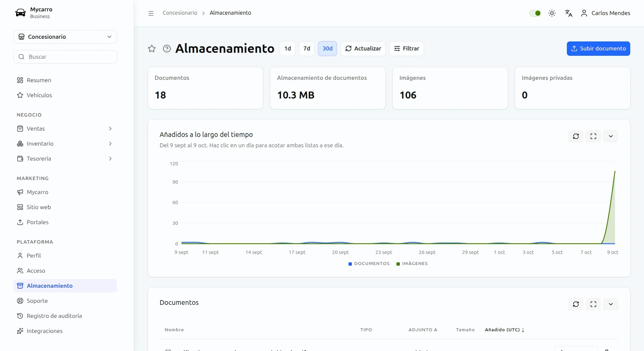Open Registro de auditoría page

(65, 316)
